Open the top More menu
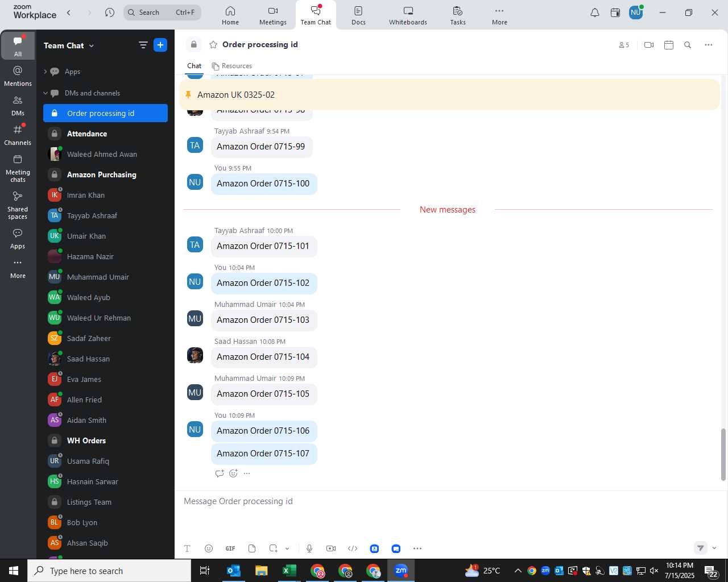728x582 pixels. [499, 15]
